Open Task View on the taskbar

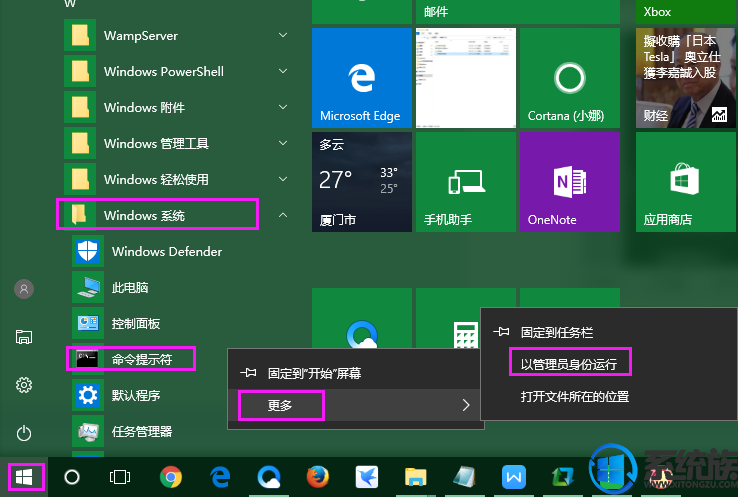pyautogui.click(x=120, y=477)
